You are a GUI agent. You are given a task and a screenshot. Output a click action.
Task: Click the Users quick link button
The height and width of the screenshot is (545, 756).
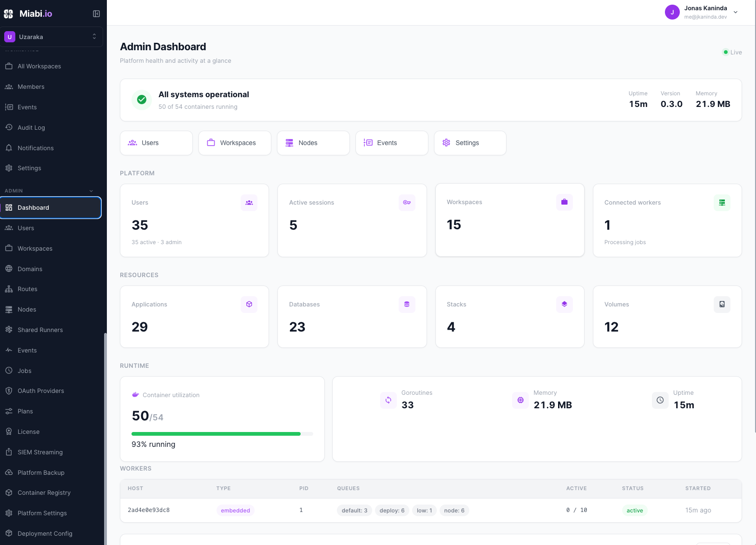[156, 143]
